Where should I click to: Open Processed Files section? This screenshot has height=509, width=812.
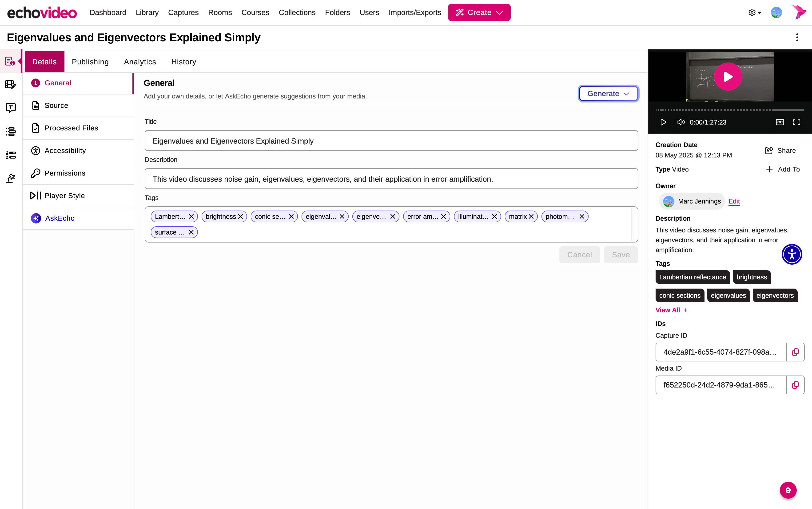click(x=78, y=128)
